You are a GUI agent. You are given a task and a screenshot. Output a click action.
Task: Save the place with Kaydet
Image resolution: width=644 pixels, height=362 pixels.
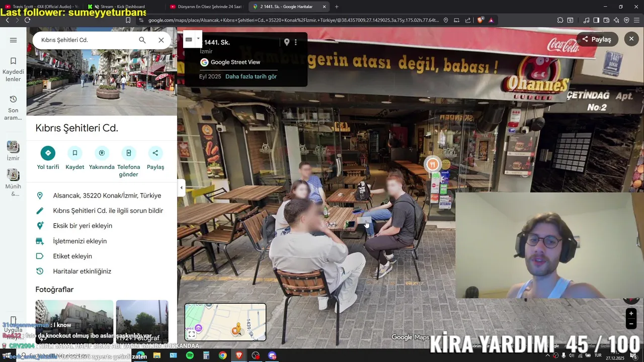[74, 158]
